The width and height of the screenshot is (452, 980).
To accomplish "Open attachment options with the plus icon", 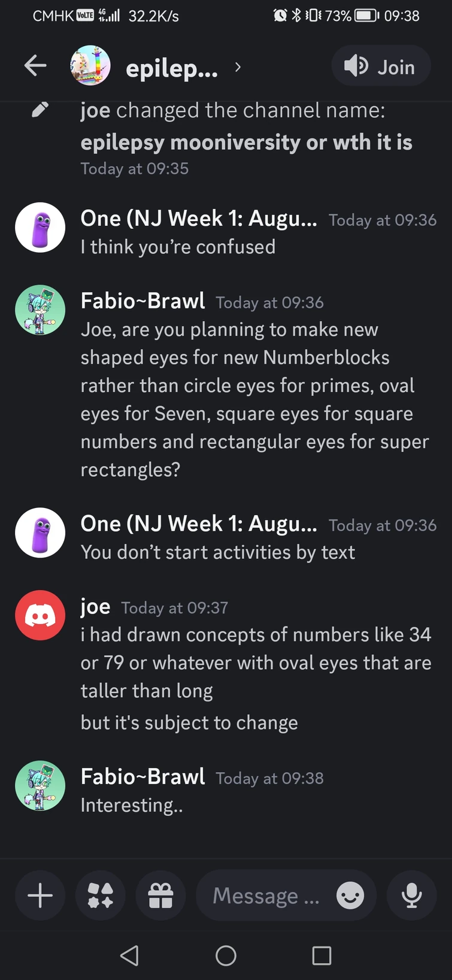I will (40, 895).
